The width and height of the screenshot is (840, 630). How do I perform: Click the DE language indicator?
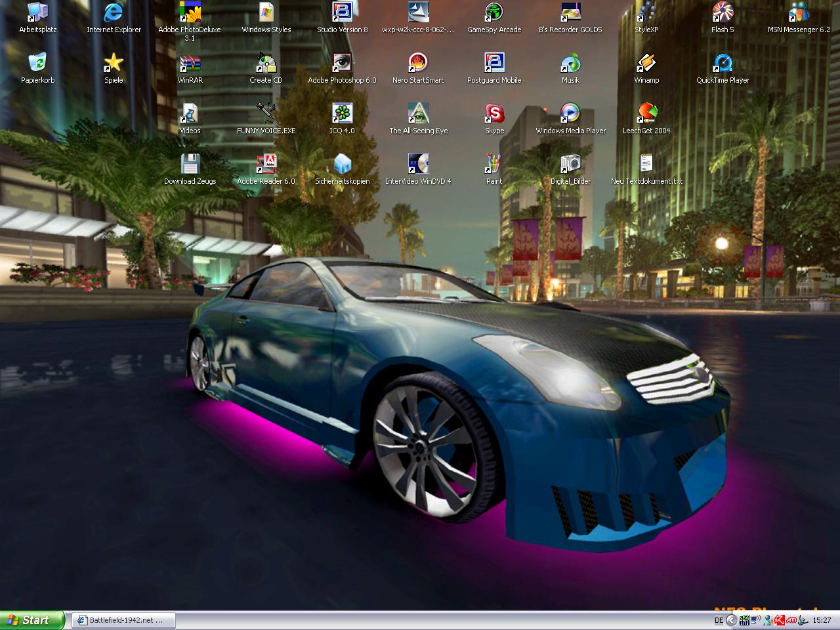tap(719, 620)
